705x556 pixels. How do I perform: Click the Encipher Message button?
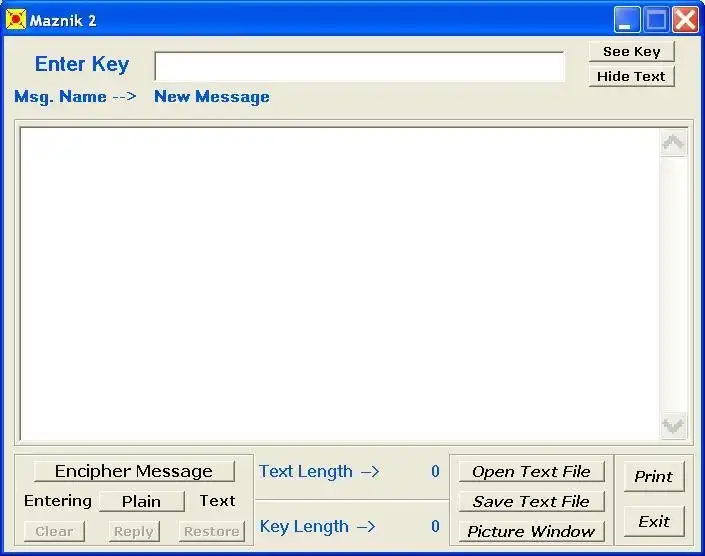pos(134,471)
